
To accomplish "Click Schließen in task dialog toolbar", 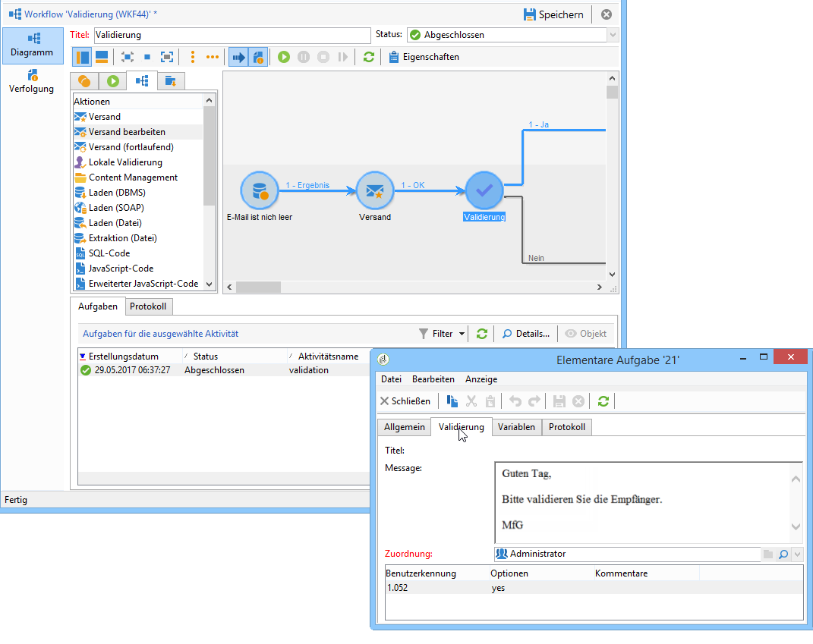I will 405,401.
